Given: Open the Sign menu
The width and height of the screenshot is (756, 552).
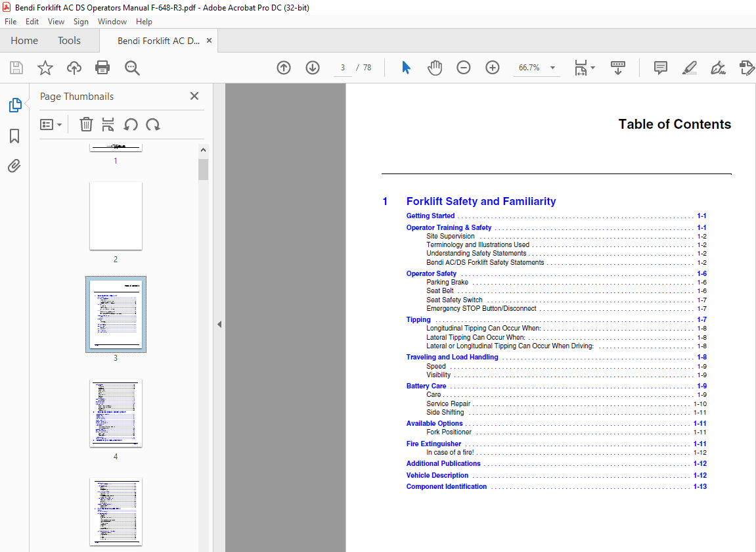Looking at the screenshot, I should (x=81, y=22).
